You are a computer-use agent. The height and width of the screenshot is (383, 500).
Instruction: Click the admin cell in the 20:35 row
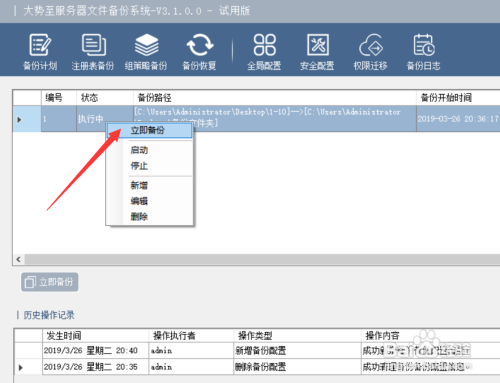191,367
